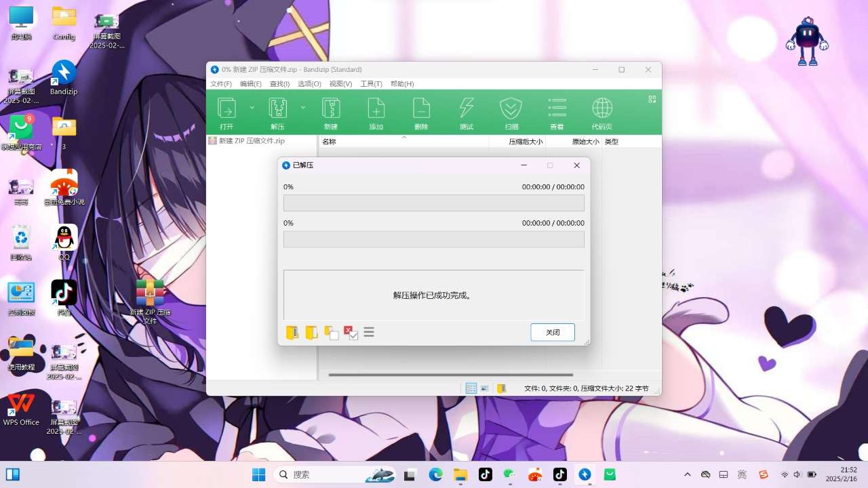
Task: Switch to details view icon in status bar
Action: (471, 388)
